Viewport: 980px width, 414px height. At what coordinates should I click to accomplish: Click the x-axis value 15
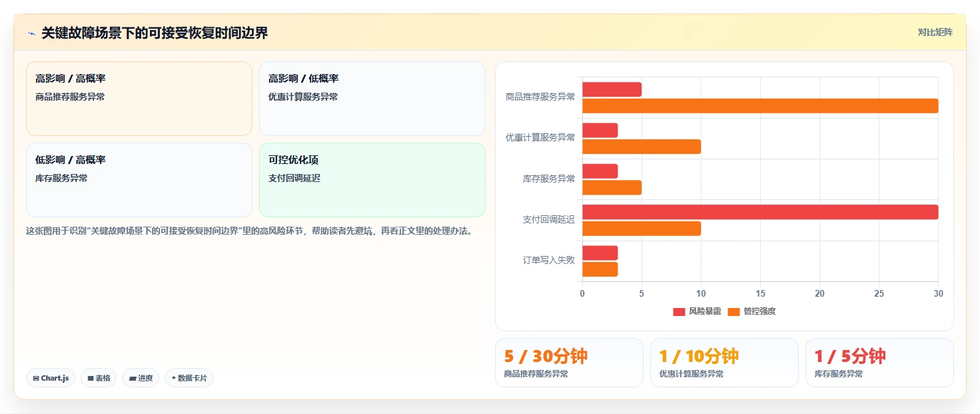tap(760, 293)
